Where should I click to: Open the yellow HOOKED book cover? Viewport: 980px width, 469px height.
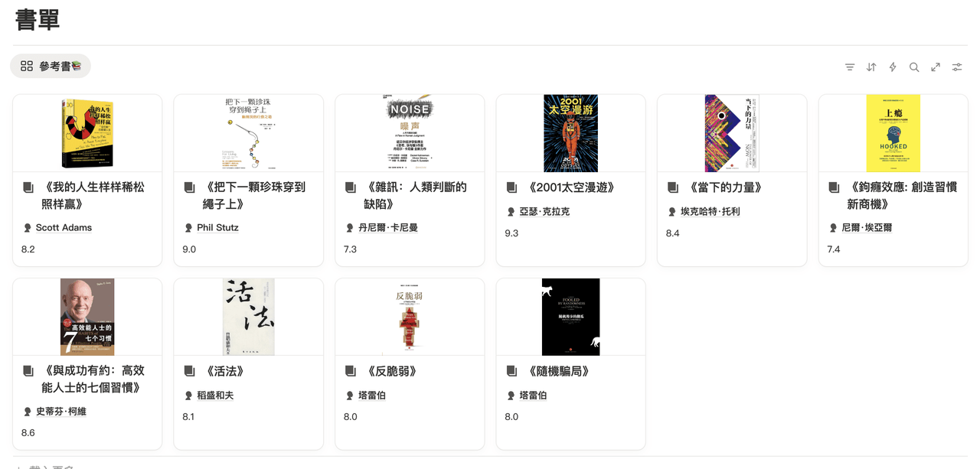[x=893, y=133]
